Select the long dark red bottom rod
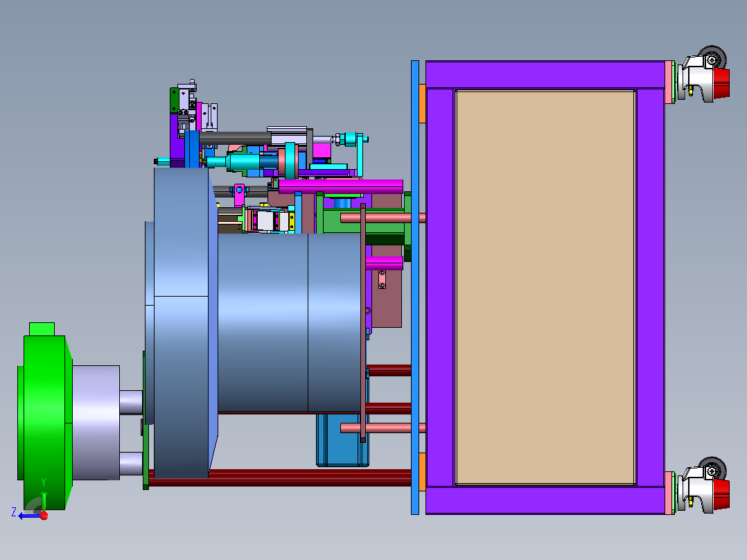Screen dimensions: 747x560 (280, 478)
